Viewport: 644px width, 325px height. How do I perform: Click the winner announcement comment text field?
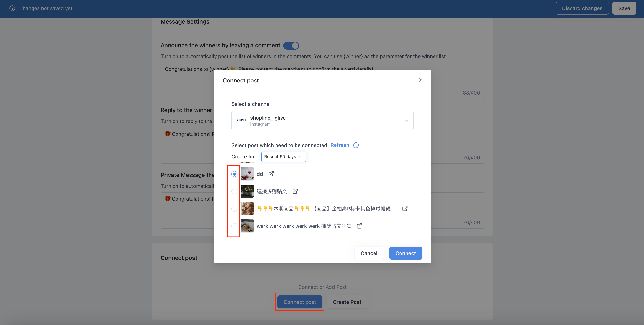(322, 81)
